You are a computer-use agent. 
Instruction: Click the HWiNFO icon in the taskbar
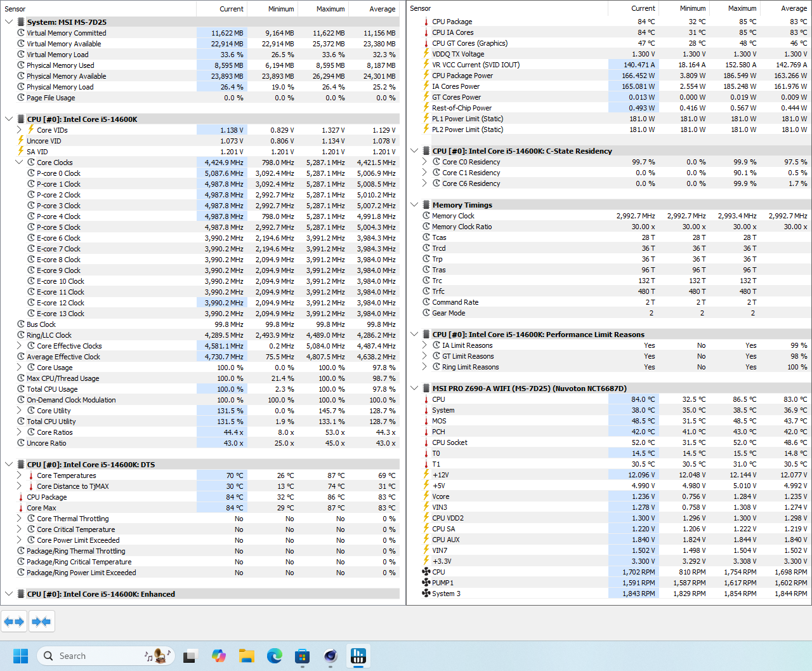358,656
